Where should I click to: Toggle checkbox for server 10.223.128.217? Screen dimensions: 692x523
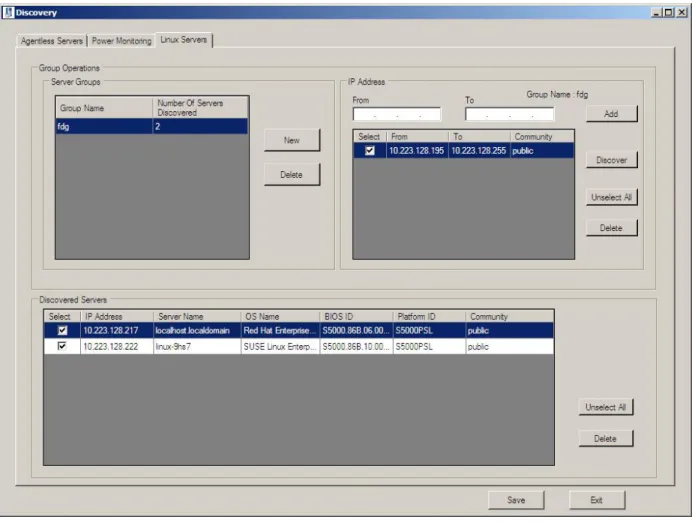coord(63,330)
